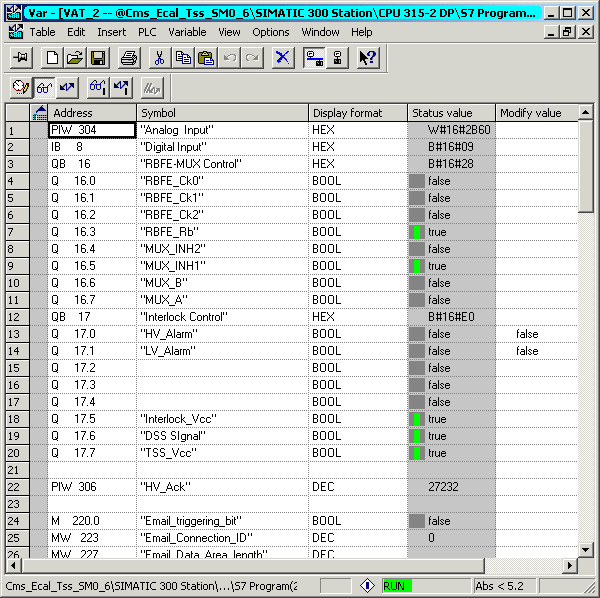Open the Edit menu
Screen dimensions: 600x598
[x=76, y=32]
